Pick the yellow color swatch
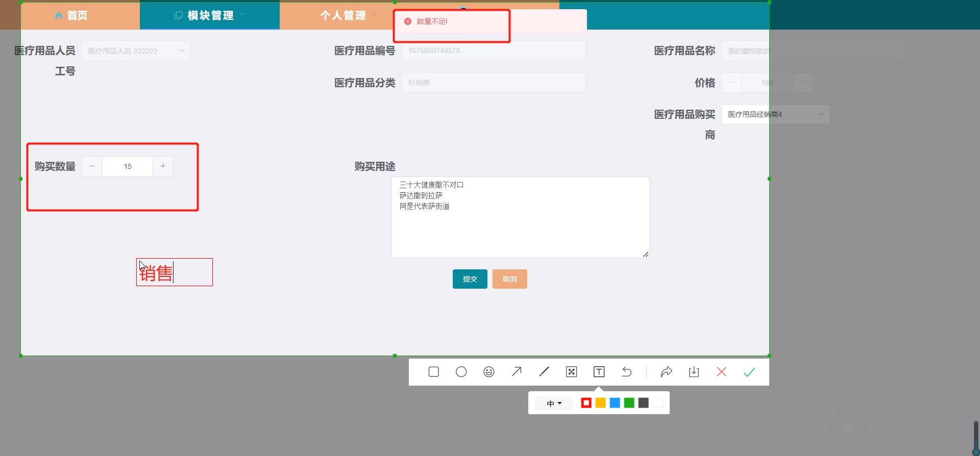Image resolution: width=980 pixels, height=456 pixels. (x=601, y=403)
